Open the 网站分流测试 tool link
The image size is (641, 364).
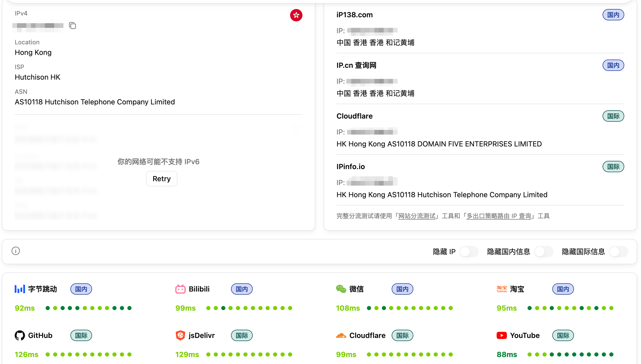click(417, 216)
